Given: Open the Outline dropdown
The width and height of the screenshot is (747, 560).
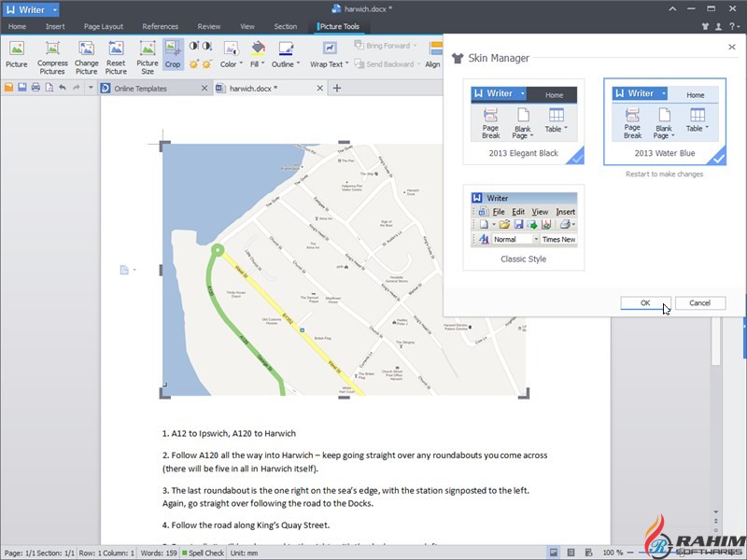Looking at the screenshot, I should tap(286, 55).
